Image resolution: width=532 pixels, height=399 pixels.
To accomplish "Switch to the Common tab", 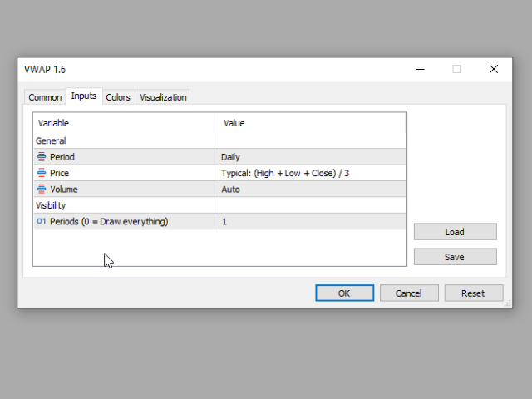I will coord(45,97).
